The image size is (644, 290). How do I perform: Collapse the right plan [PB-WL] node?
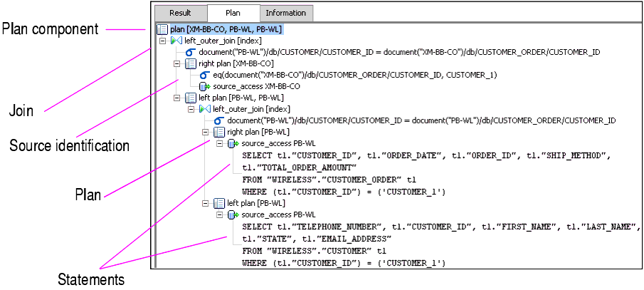click(205, 132)
